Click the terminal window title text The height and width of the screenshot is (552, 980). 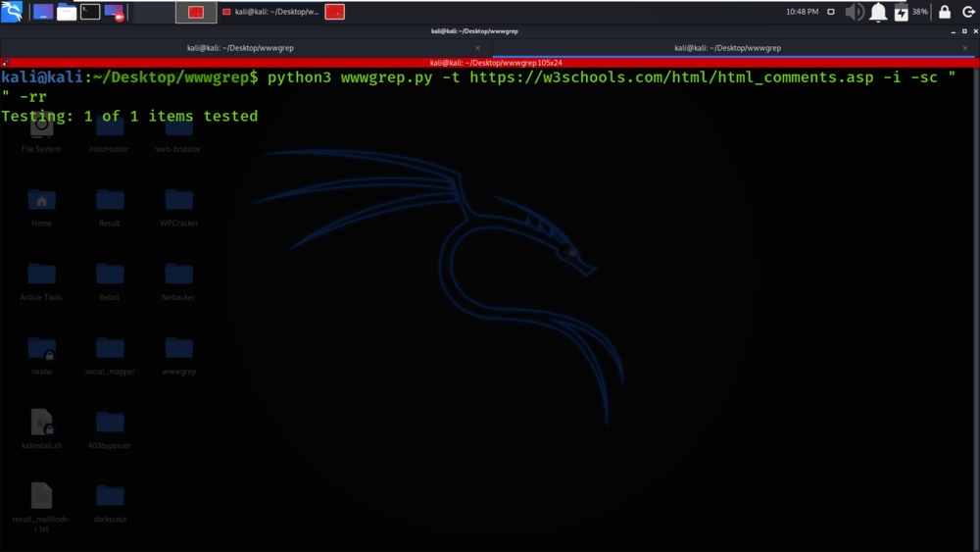[474, 31]
